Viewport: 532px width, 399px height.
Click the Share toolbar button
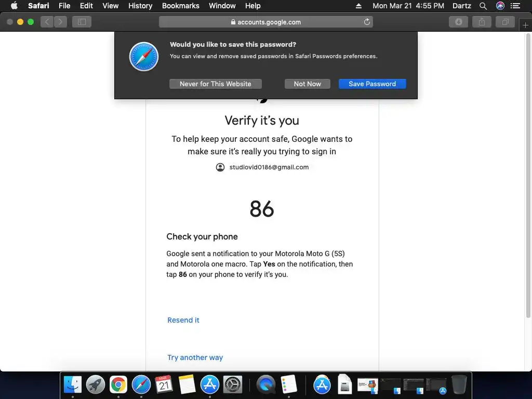tap(482, 22)
